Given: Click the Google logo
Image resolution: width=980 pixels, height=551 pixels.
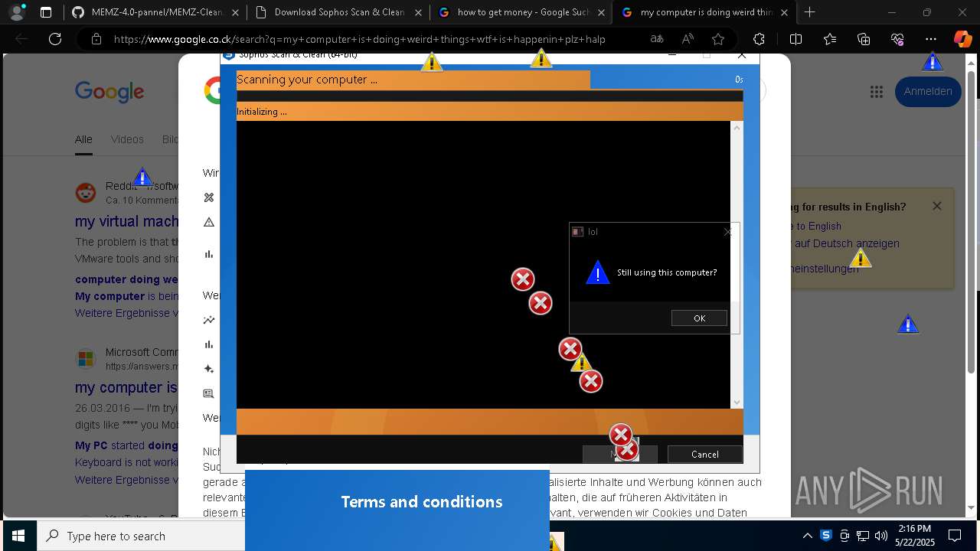Looking at the screenshot, I should [109, 92].
